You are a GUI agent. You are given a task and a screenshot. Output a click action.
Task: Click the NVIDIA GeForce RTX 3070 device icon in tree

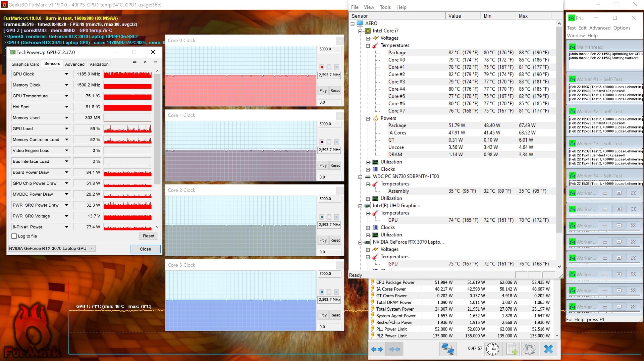click(x=368, y=242)
